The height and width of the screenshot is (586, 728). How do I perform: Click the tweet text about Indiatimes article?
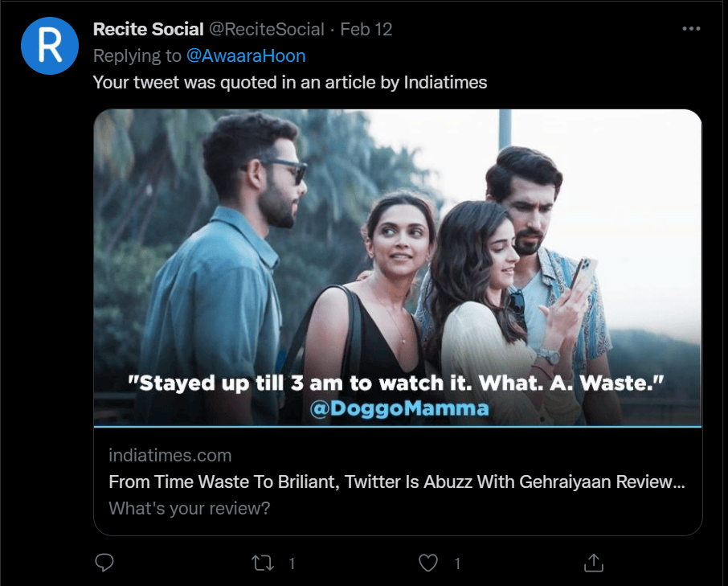[x=290, y=82]
